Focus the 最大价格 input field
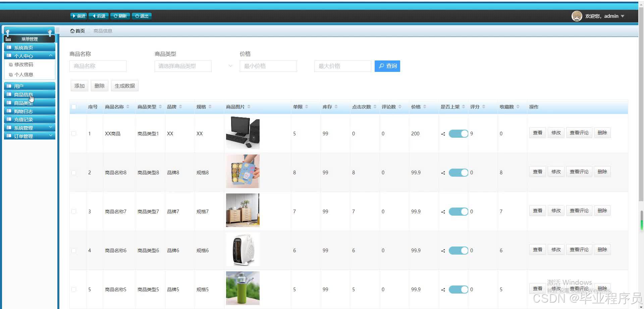The image size is (644, 309). (x=343, y=66)
